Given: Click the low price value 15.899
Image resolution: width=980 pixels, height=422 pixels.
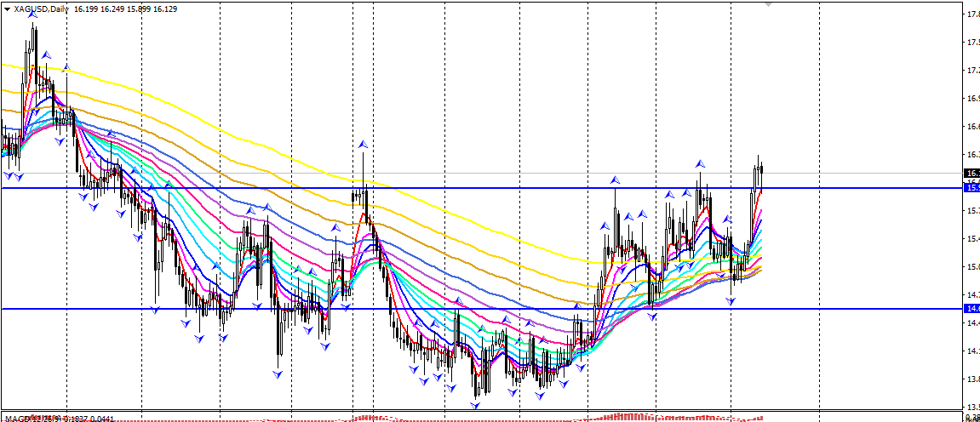Looking at the screenshot, I should pyautogui.click(x=138, y=9).
